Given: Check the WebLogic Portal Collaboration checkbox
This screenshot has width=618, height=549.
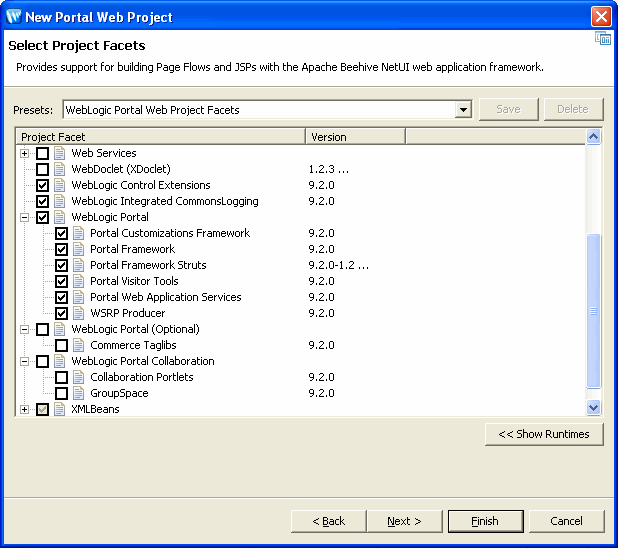Looking at the screenshot, I should tap(43, 361).
